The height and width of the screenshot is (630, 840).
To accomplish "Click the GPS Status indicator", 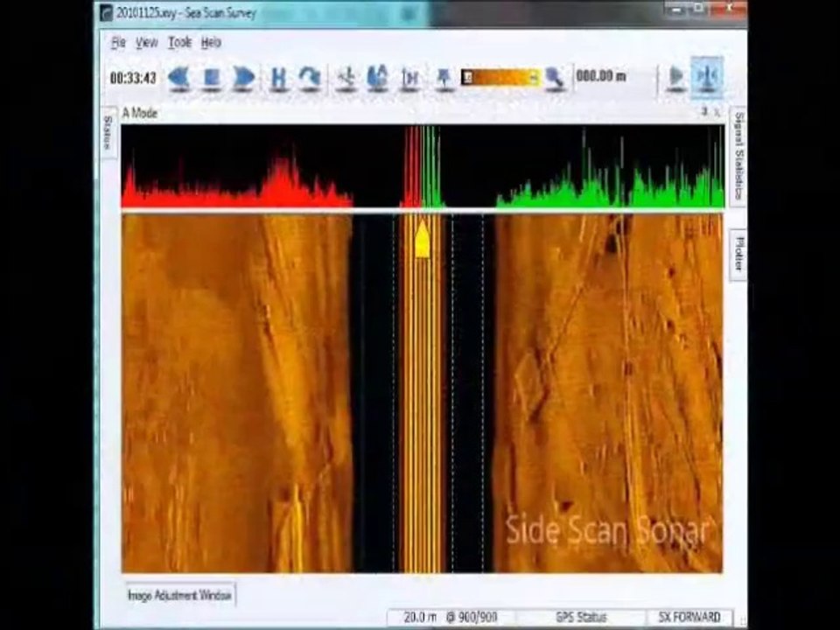I will pos(581,617).
